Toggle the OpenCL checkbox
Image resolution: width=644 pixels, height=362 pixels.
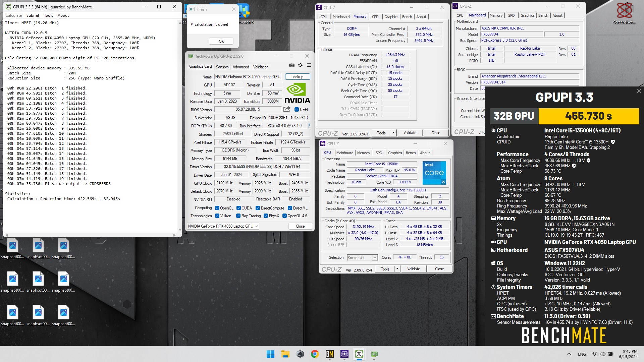click(x=217, y=208)
